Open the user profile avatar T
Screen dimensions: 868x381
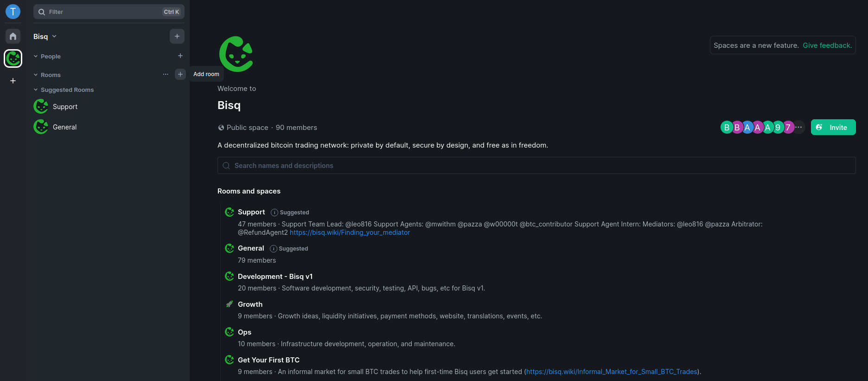tap(13, 12)
